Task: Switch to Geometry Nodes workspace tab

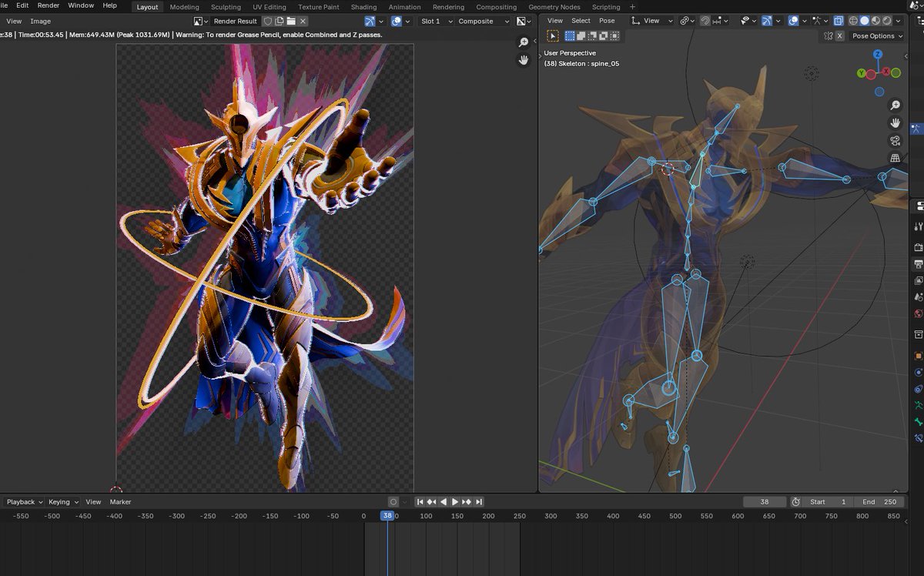Action: pyautogui.click(x=554, y=7)
